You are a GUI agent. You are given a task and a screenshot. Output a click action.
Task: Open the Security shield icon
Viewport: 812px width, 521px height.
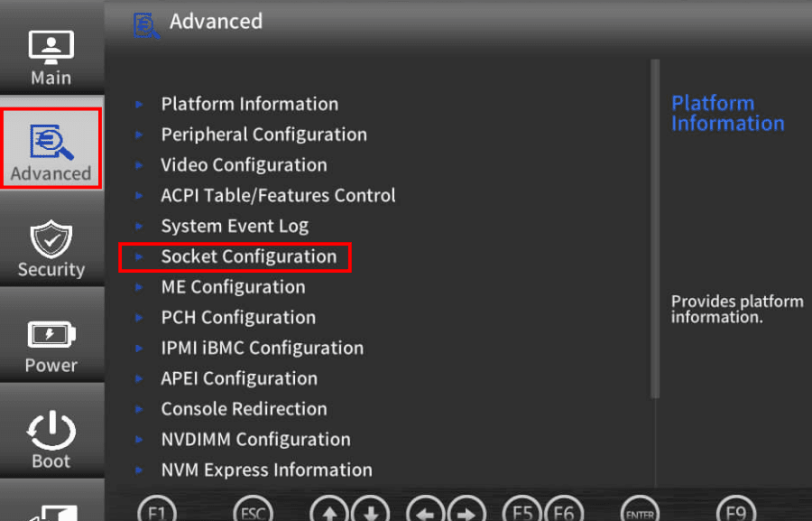51,238
